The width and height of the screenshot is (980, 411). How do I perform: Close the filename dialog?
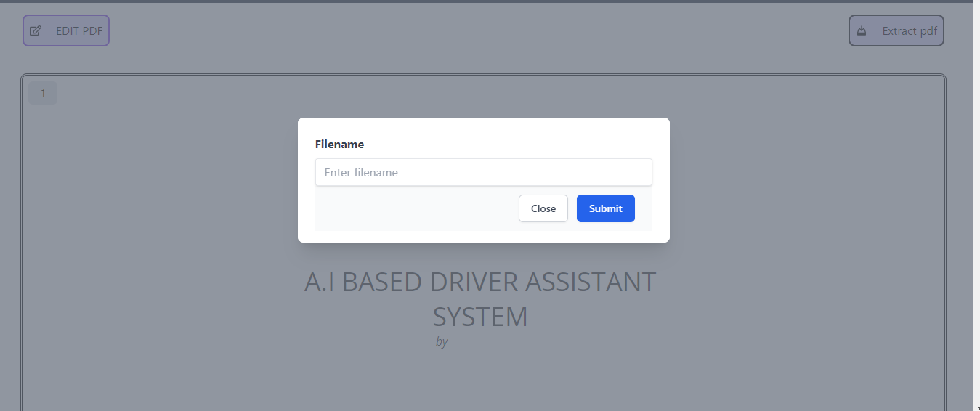(543, 208)
